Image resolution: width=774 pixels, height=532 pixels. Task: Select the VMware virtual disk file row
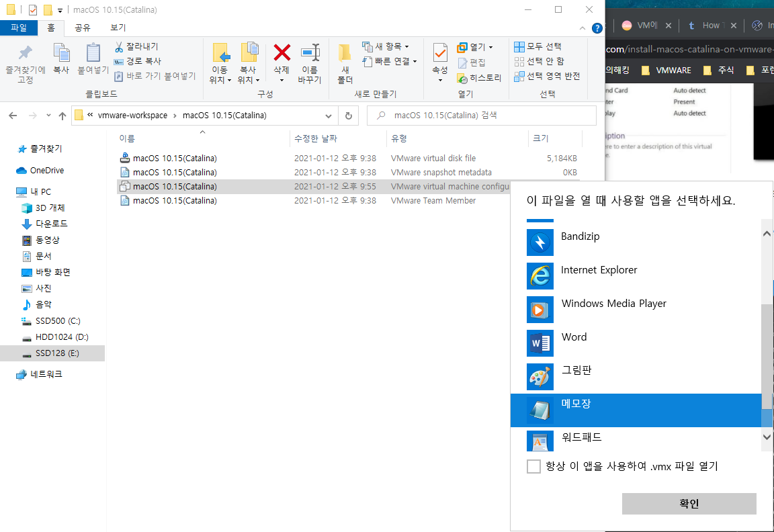(348, 159)
